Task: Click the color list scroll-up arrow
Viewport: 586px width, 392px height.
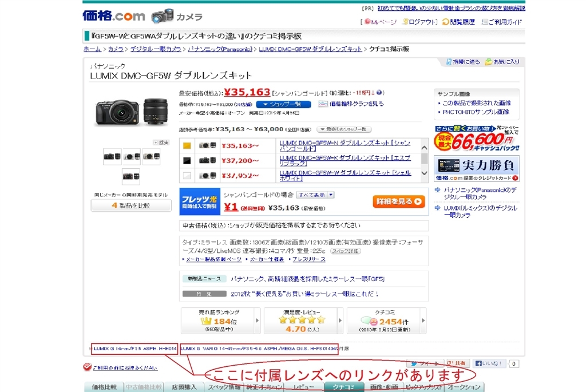Action: [424, 148]
